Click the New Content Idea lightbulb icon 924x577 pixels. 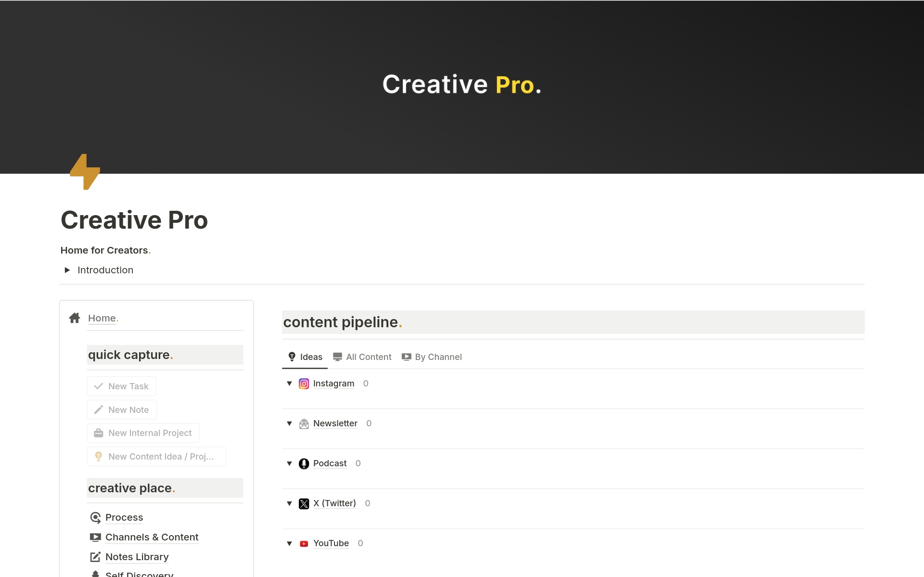98,456
